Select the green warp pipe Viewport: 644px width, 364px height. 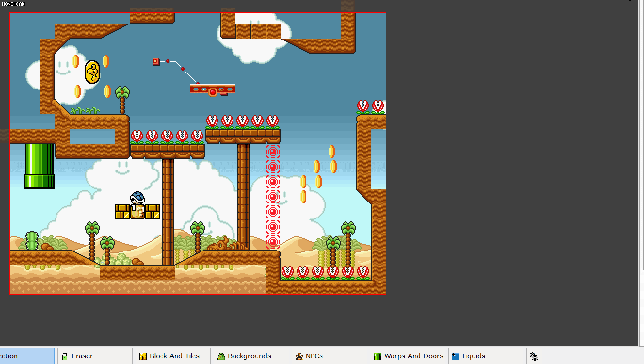(40, 166)
